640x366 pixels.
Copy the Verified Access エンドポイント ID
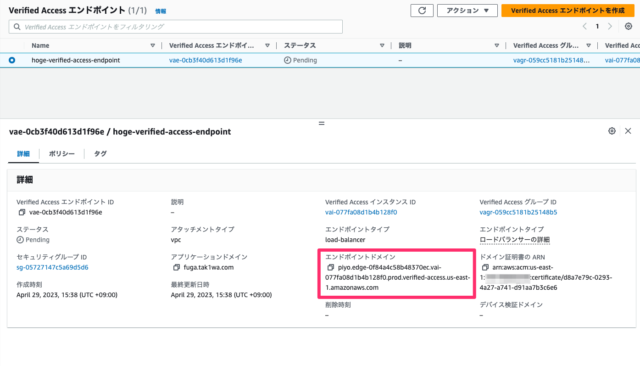coord(22,212)
